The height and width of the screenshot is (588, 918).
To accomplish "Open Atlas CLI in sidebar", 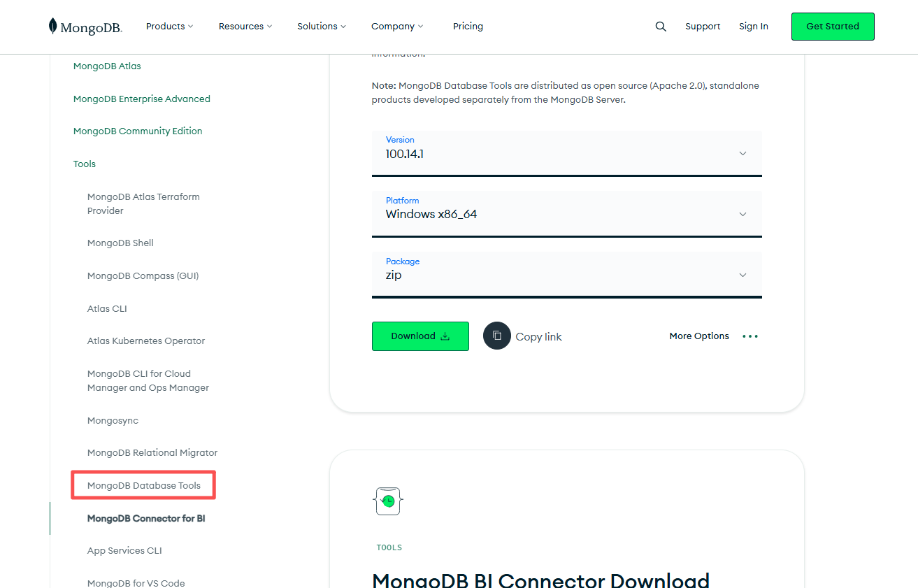I will point(107,309).
